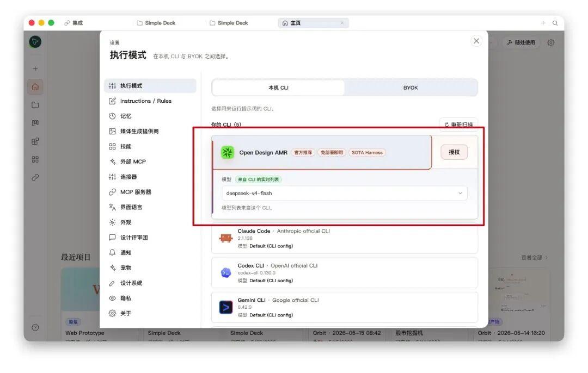Click the 随处使用 button
Image resolution: width=588 pixels, height=373 pixels.
pyautogui.click(x=521, y=43)
